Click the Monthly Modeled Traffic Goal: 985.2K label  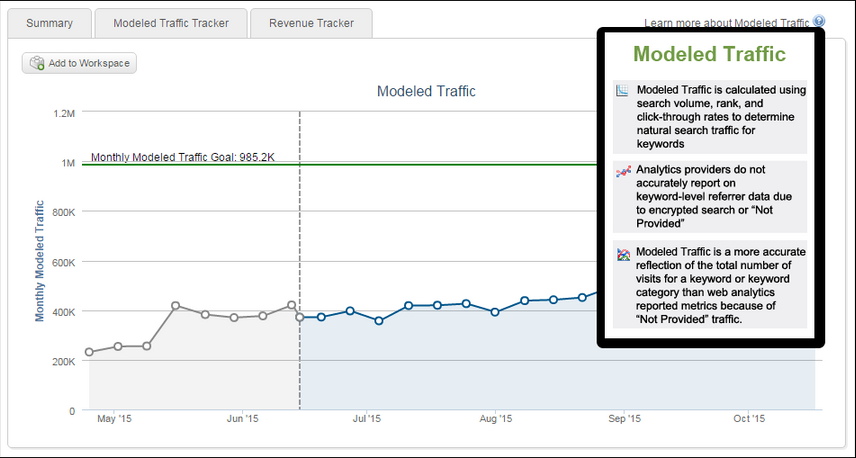[x=182, y=157]
